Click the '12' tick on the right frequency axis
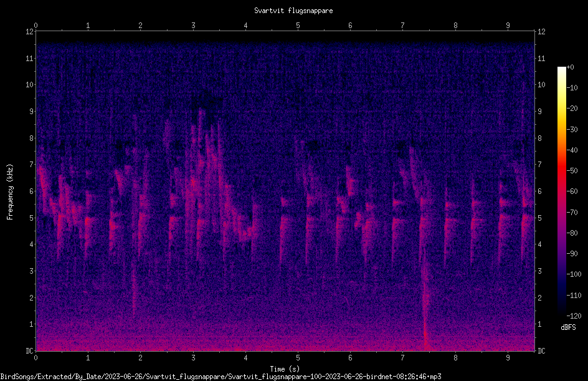The width and height of the screenshot is (588, 381). pyautogui.click(x=541, y=32)
